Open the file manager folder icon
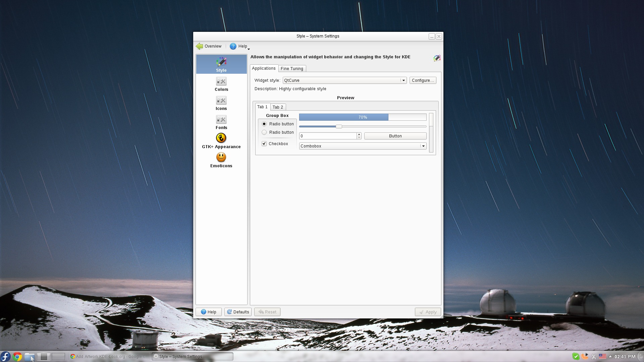644x362 pixels. [30, 357]
